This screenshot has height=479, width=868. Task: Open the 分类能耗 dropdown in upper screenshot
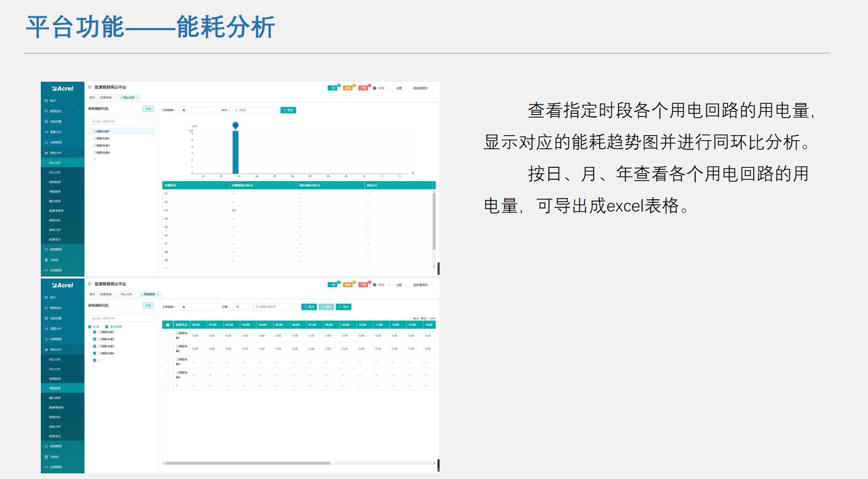(x=198, y=110)
